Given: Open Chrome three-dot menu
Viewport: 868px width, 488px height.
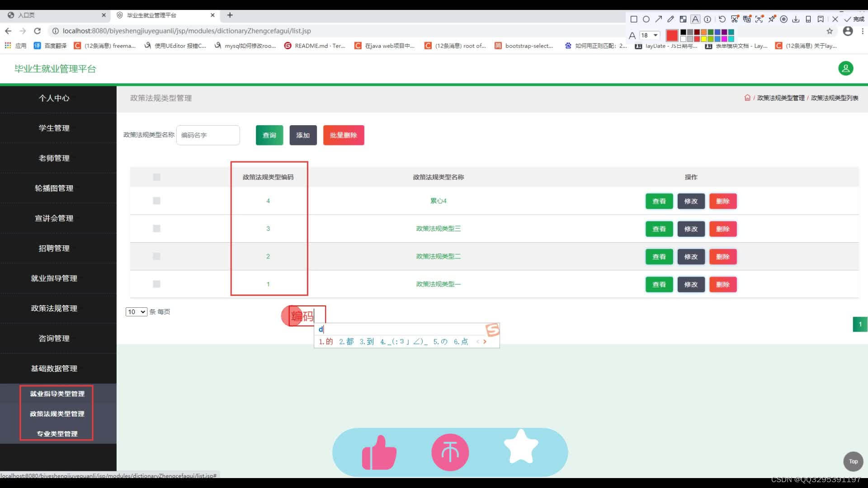Looking at the screenshot, I should coord(863,31).
